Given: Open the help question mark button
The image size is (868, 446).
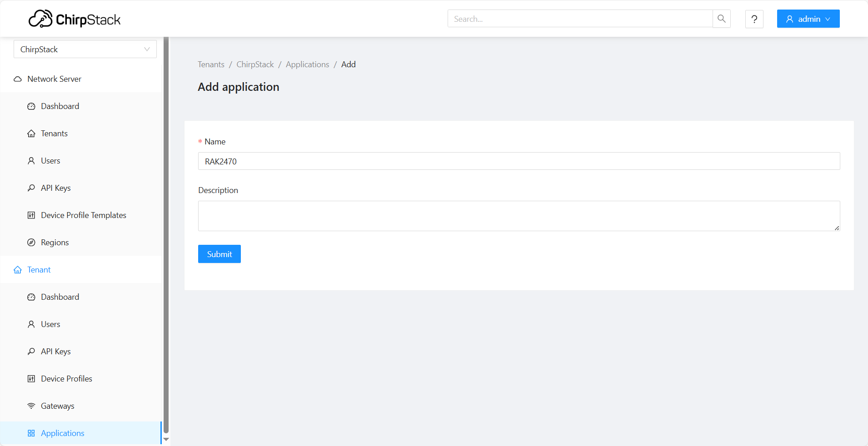Looking at the screenshot, I should click(754, 19).
